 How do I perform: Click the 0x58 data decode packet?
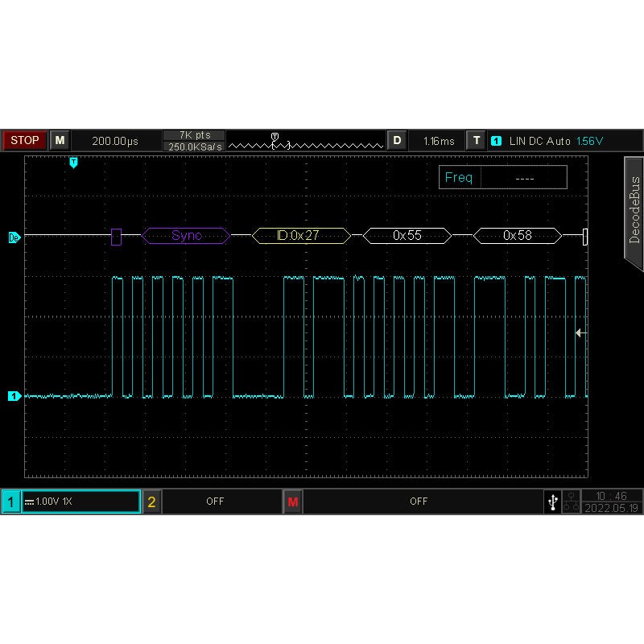518,236
